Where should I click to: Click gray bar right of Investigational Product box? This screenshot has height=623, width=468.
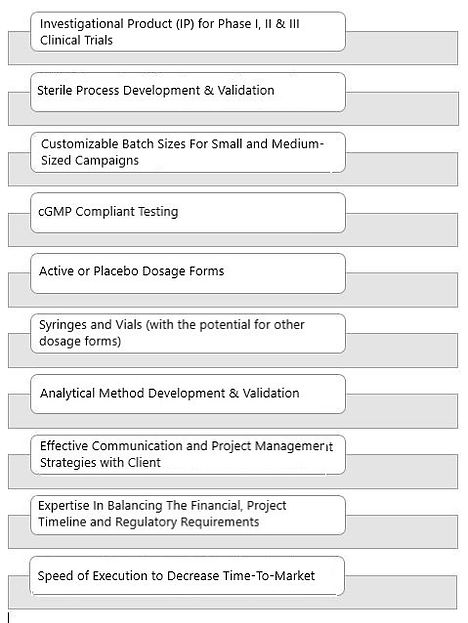[402, 48]
